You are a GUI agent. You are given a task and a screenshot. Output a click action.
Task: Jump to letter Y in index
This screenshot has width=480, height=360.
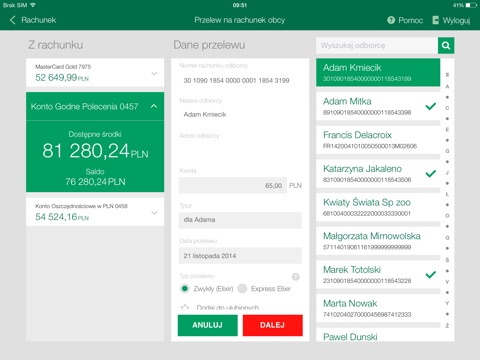[x=447, y=303]
